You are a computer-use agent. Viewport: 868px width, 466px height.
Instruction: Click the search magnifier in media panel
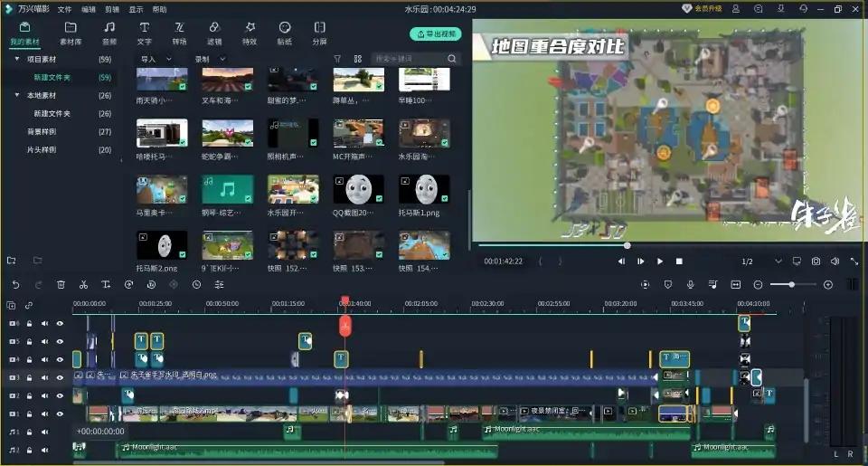[x=452, y=59]
